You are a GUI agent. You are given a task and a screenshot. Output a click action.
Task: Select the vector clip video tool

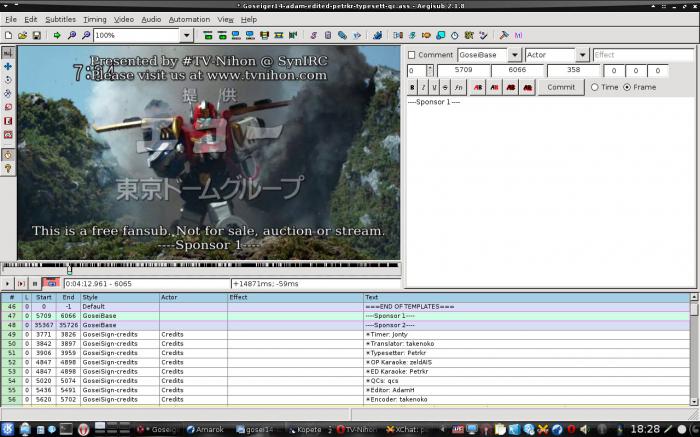click(x=8, y=134)
